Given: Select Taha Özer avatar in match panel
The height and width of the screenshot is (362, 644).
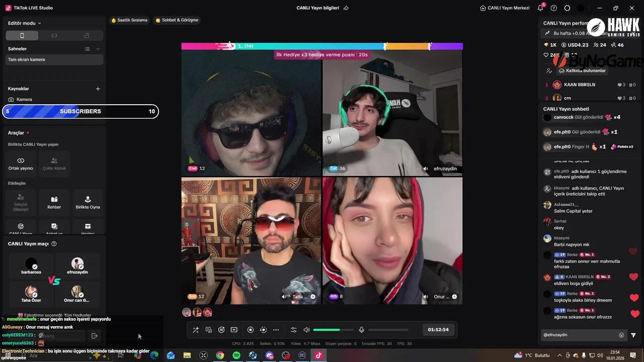Looking at the screenshot, I should (31, 292).
